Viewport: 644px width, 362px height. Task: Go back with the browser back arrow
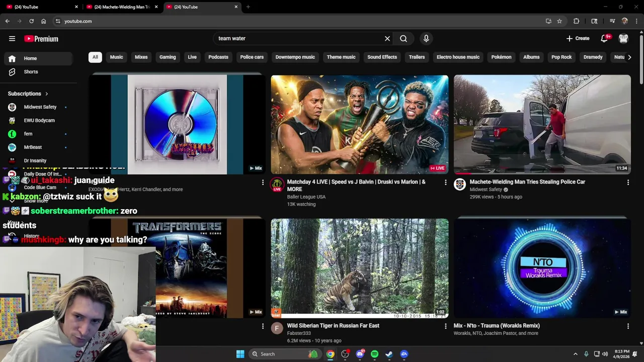pyautogui.click(x=8, y=21)
